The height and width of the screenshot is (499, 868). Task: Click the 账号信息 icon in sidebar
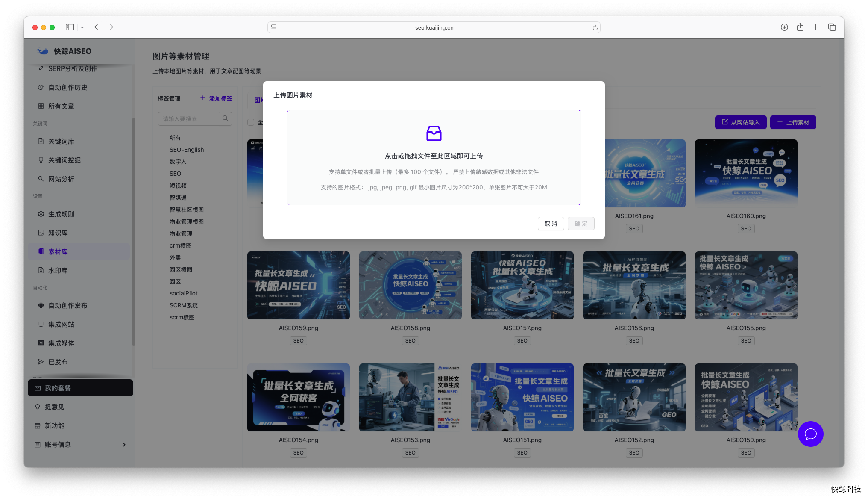pos(38,445)
